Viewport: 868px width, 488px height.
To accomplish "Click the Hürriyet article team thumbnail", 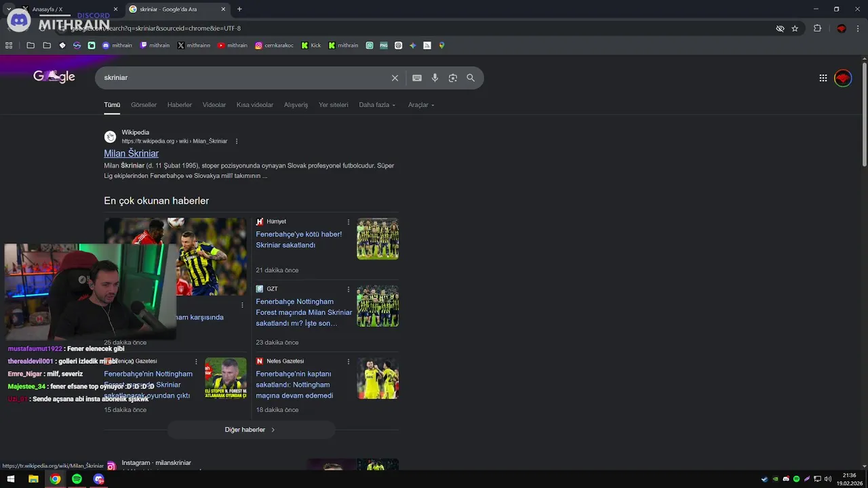I will (x=378, y=239).
